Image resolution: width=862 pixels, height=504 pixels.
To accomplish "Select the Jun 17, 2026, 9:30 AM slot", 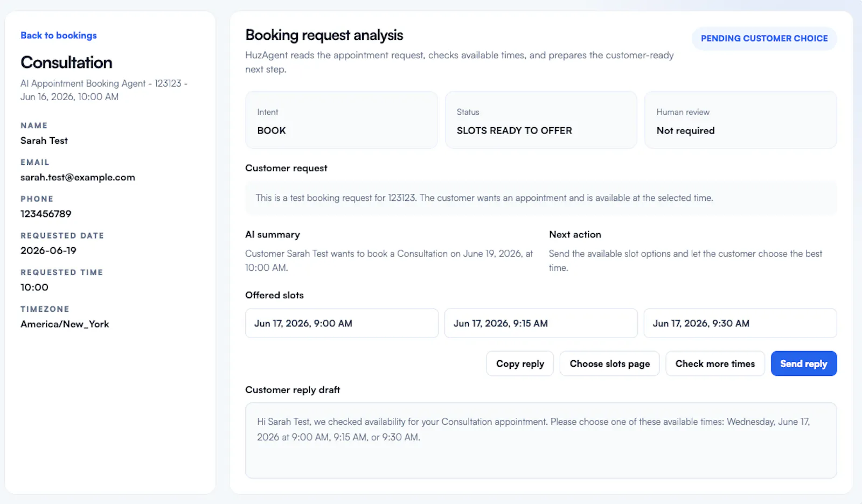I will pos(740,323).
